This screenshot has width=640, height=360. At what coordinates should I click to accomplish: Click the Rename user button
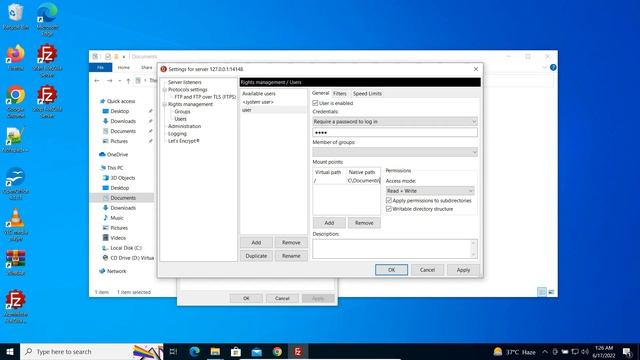click(291, 256)
